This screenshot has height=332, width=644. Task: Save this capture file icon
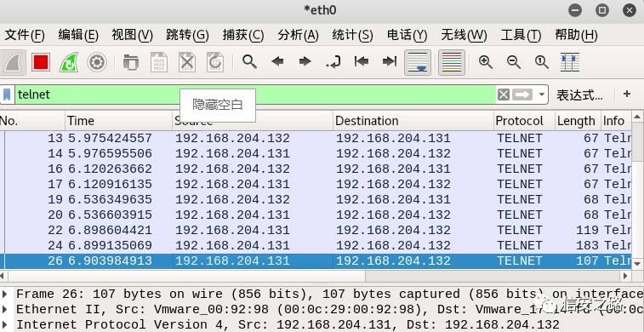click(x=159, y=62)
